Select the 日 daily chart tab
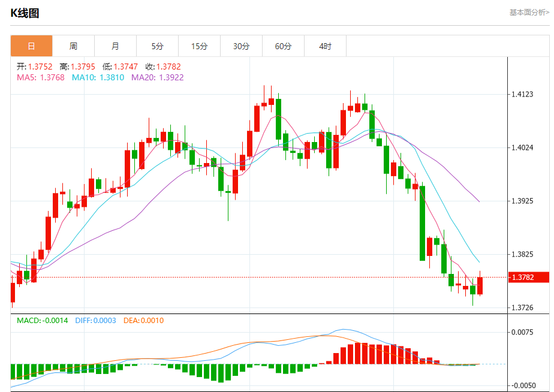 click(x=31, y=46)
